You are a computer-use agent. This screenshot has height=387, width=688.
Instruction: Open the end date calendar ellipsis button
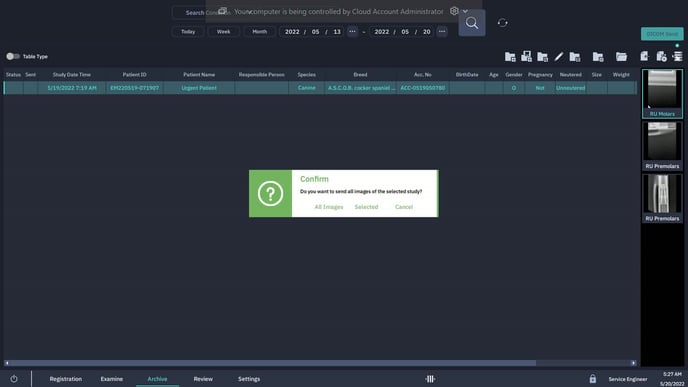pyautogui.click(x=442, y=32)
